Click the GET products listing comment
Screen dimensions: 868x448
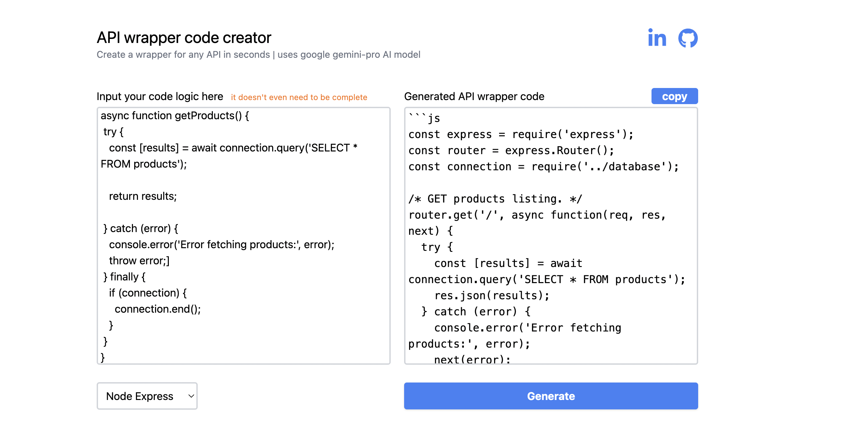click(495, 199)
